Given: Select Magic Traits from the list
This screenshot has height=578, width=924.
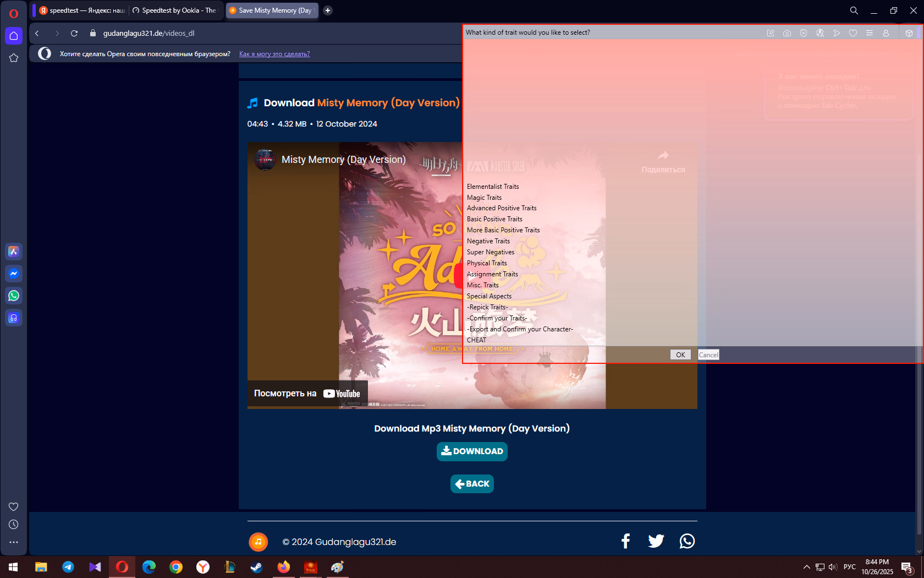Looking at the screenshot, I should point(484,198).
